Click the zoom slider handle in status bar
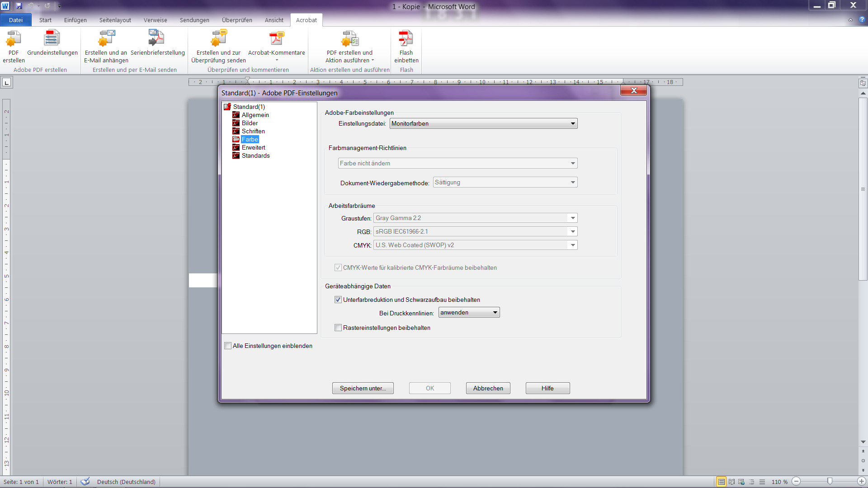The image size is (868, 488). point(830,482)
